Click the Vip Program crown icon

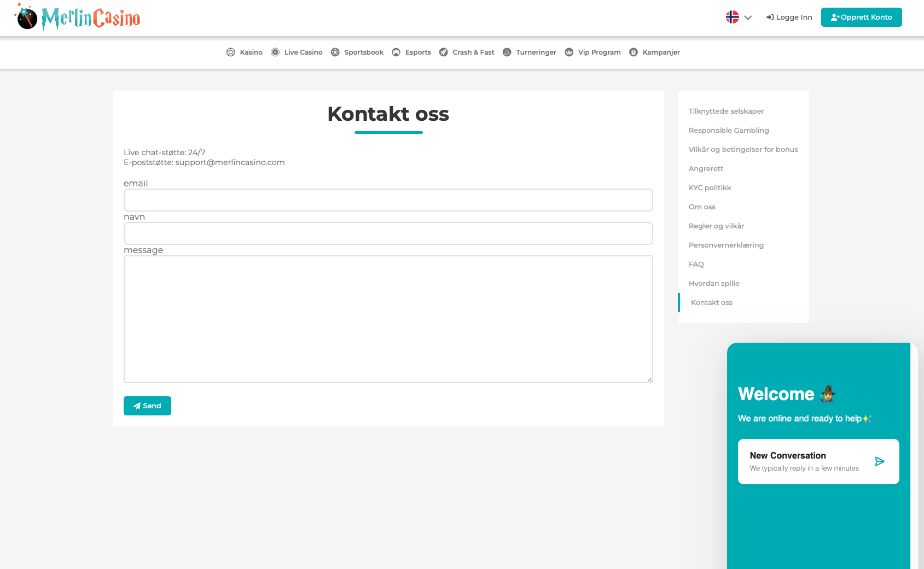click(x=569, y=52)
